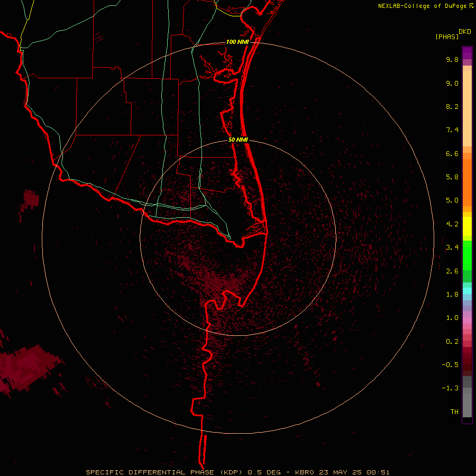Click the 5.8 scale label
Viewport: 476px width, 476px height.
[x=452, y=177]
